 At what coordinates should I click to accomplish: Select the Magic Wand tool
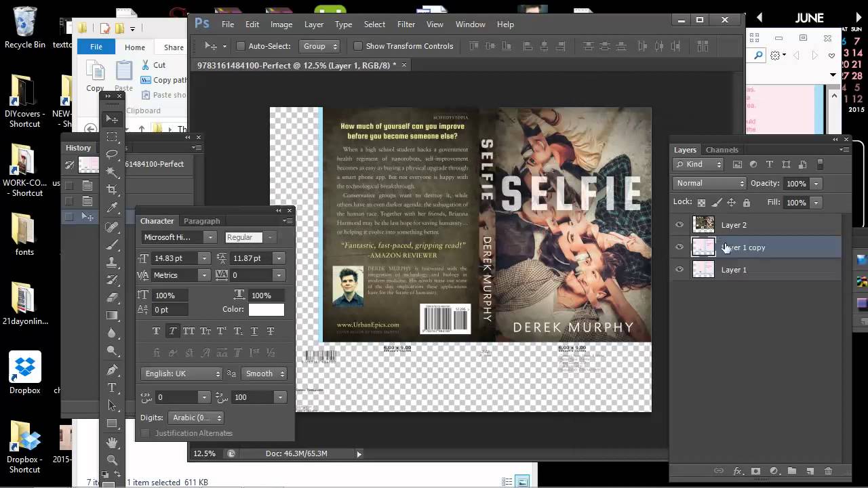113,172
